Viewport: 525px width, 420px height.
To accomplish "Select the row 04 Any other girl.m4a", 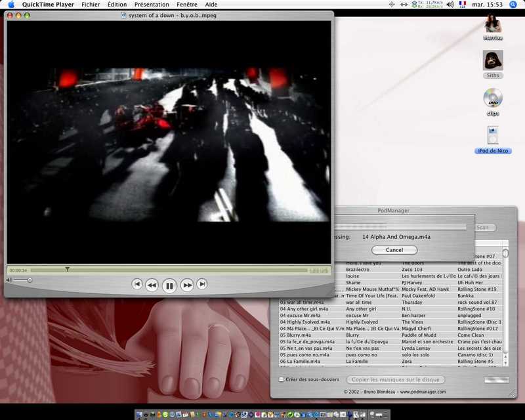I will (x=390, y=309).
